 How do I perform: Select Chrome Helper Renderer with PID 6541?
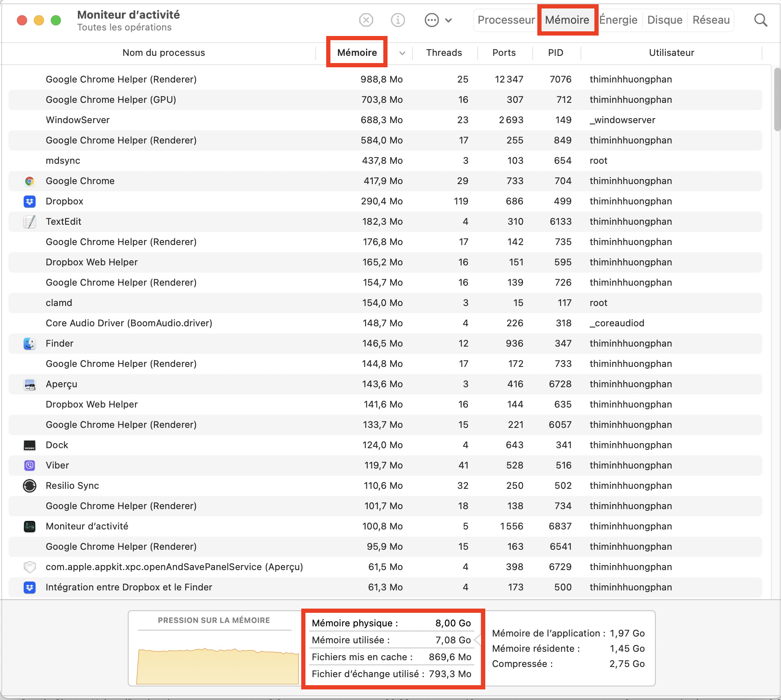click(385, 547)
